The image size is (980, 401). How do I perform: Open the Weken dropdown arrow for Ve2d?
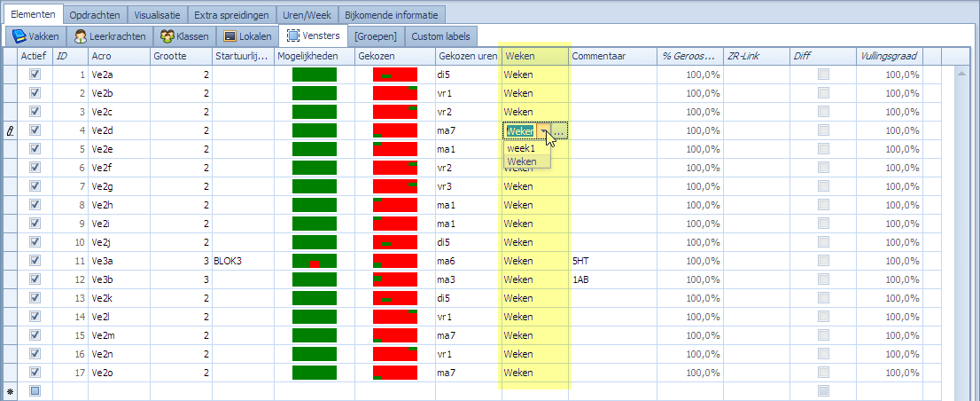(544, 130)
